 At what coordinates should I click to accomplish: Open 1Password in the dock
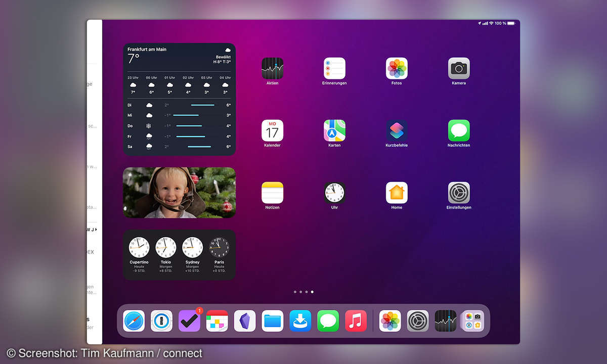click(161, 321)
